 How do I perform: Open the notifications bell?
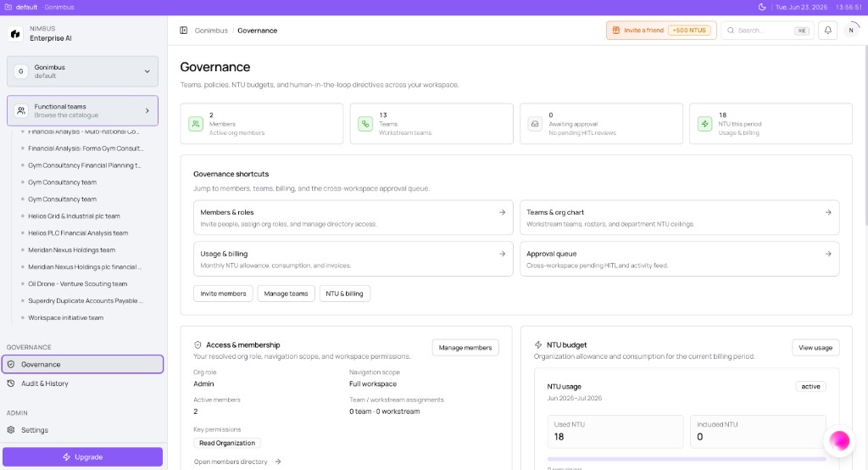pyautogui.click(x=827, y=31)
